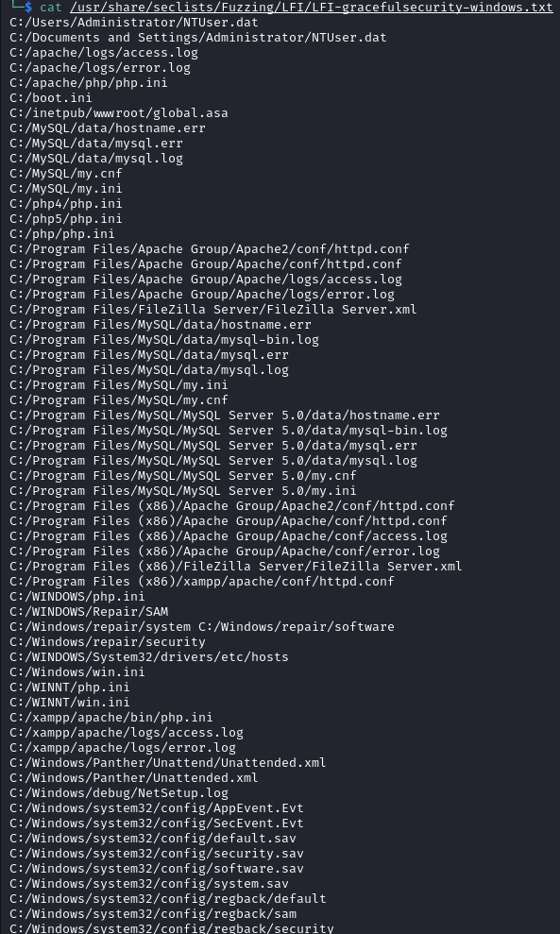
Task: Select the C:/WINNT/win.ini line
Action: click(69, 703)
